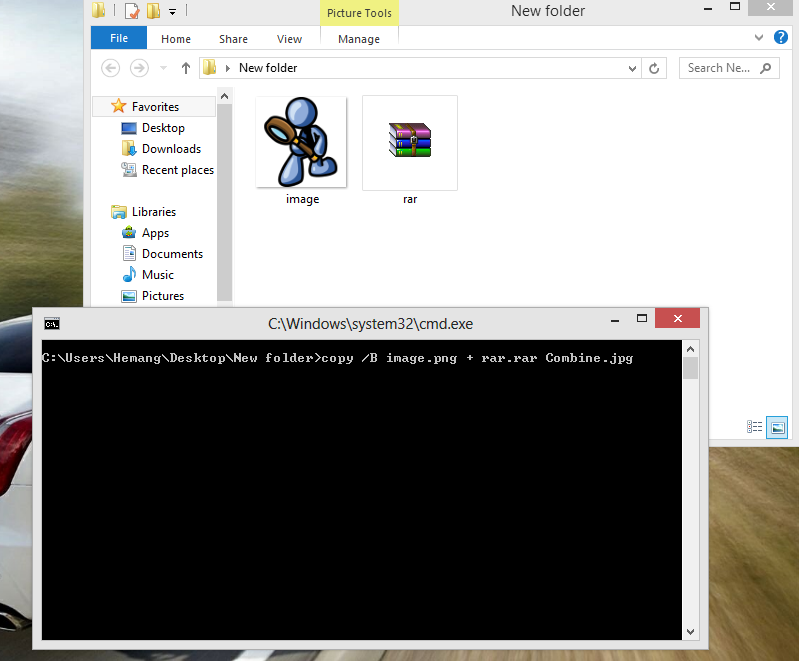Screen dimensions: 799x661
Task: Click cmd.exe window title text
Action: pos(370,324)
